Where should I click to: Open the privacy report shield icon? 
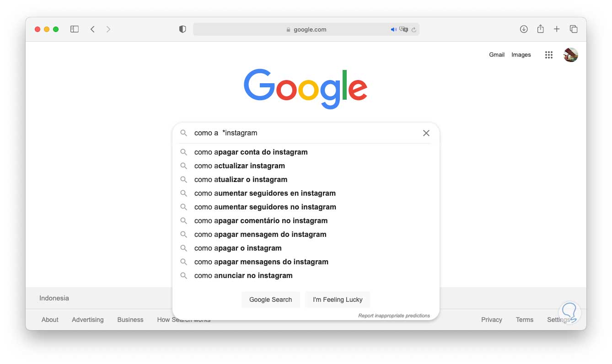(x=183, y=29)
